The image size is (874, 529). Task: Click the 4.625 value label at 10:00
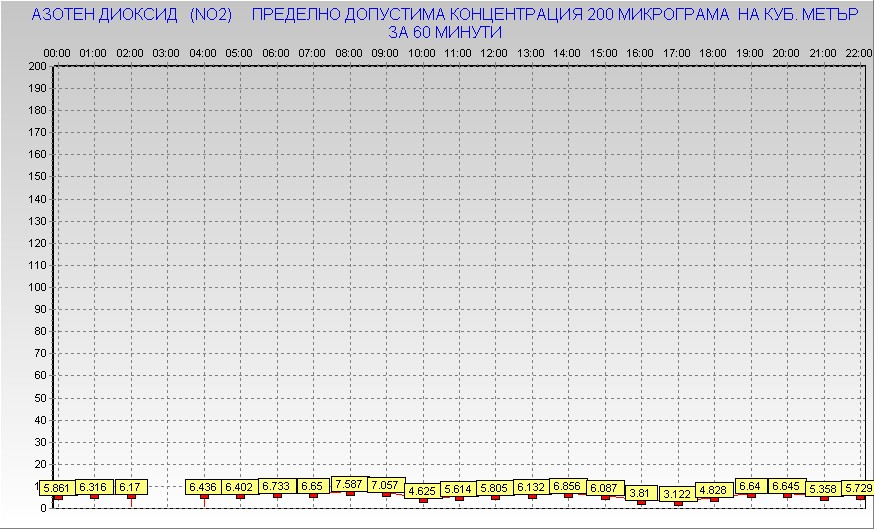pos(422,491)
